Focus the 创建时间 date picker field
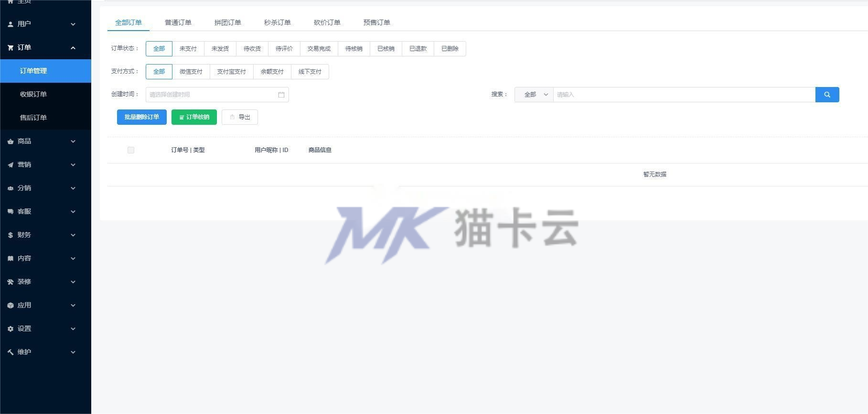 [x=217, y=95]
